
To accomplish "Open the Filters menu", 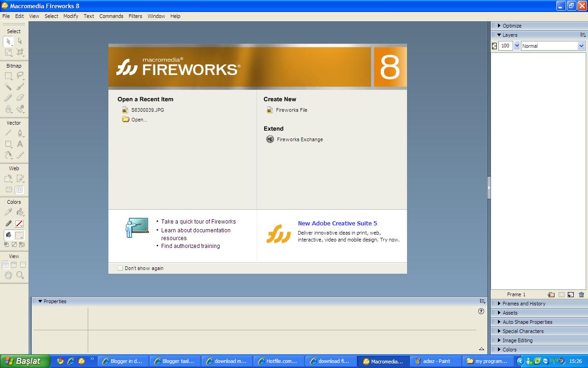I will (135, 16).
